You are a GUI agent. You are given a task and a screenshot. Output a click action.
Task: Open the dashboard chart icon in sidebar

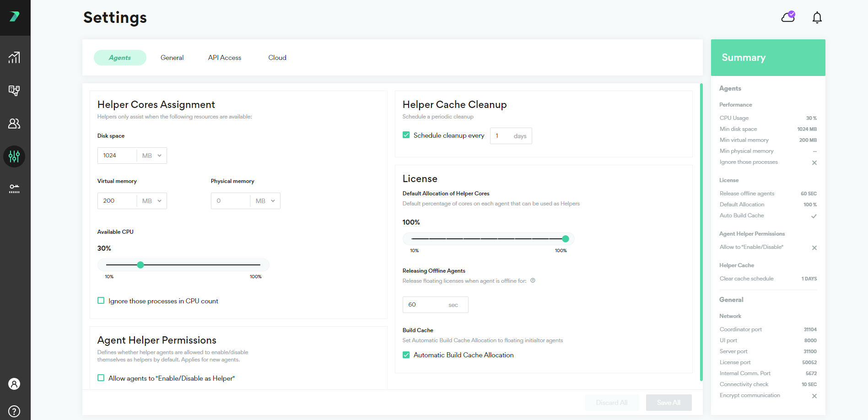pos(14,58)
